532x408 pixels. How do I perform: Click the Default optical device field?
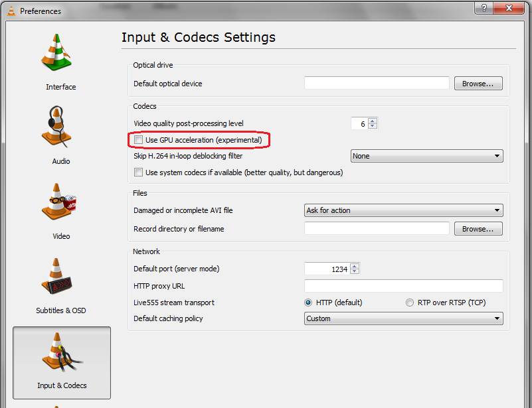pyautogui.click(x=377, y=84)
